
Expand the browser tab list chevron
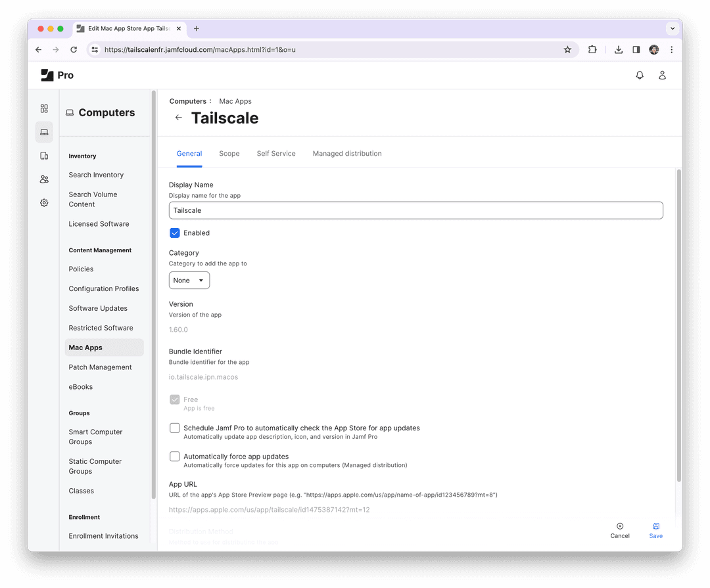[672, 29]
